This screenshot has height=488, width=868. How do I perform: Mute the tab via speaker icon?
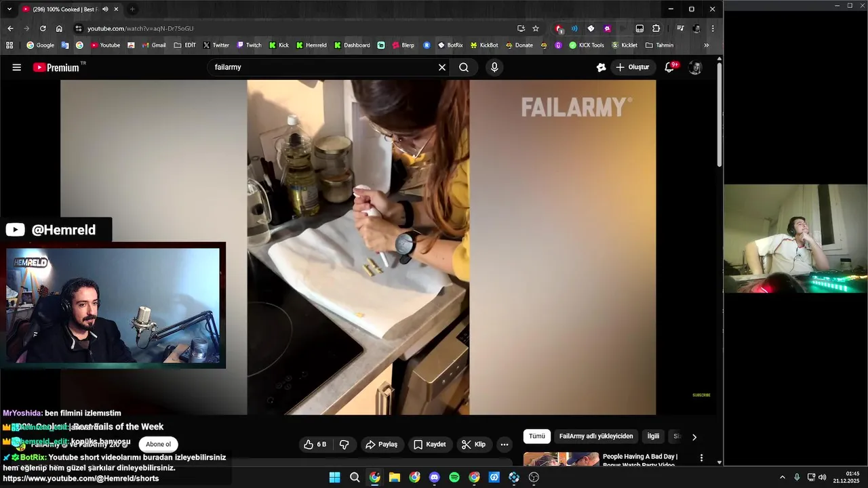coord(105,9)
